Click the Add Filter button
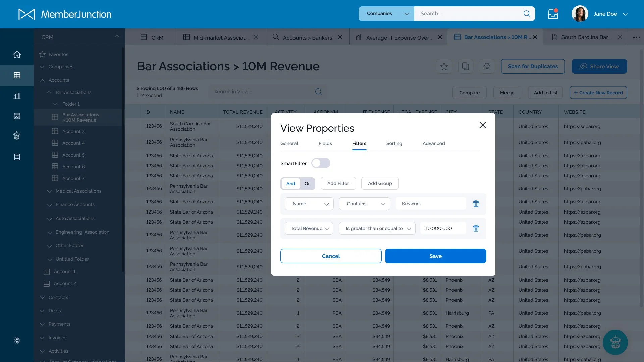644x362 pixels. click(338, 183)
